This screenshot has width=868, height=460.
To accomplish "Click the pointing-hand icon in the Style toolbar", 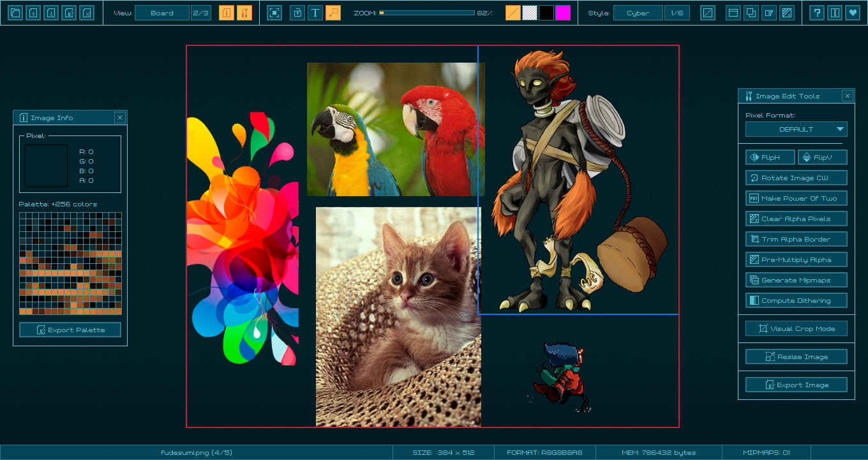I will (x=768, y=12).
